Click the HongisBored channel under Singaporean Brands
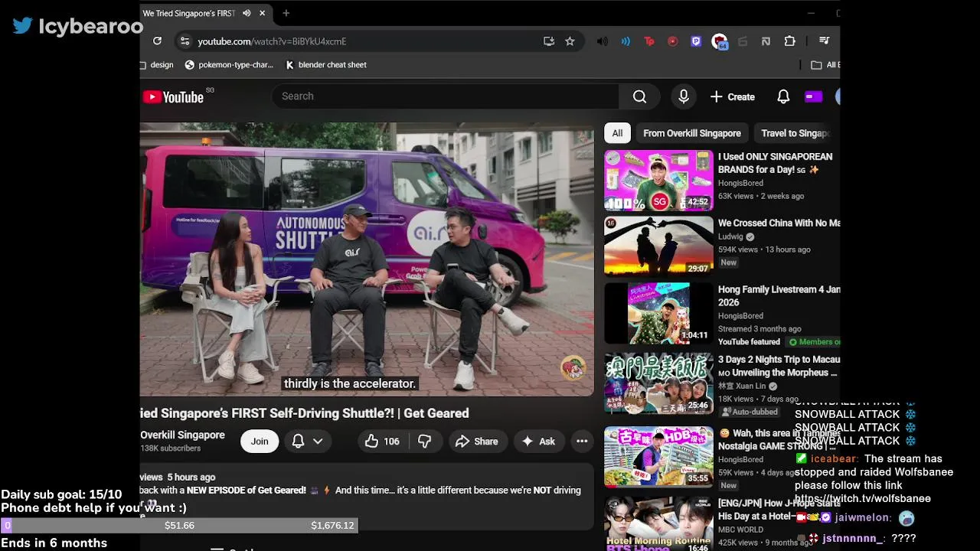The image size is (980, 551). (x=740, y=183)
